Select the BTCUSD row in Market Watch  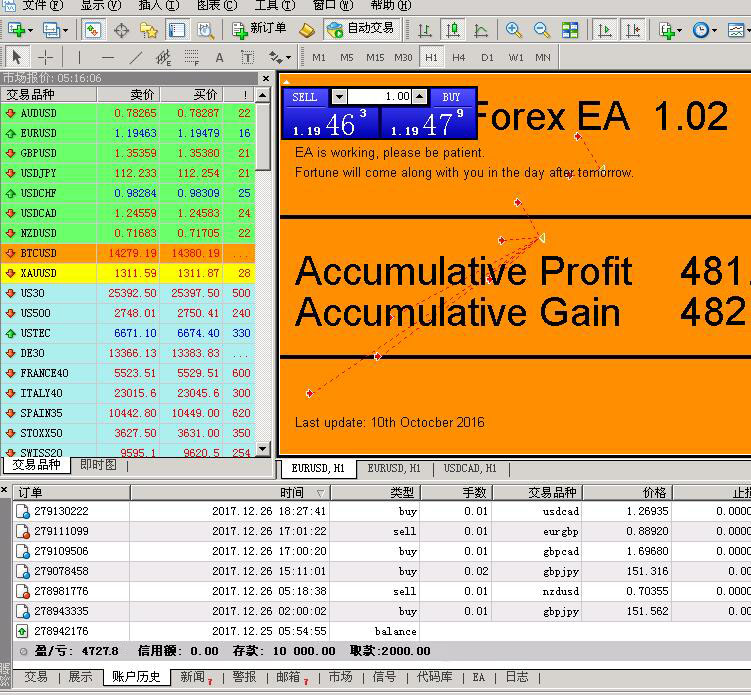(x=128, y=253)
